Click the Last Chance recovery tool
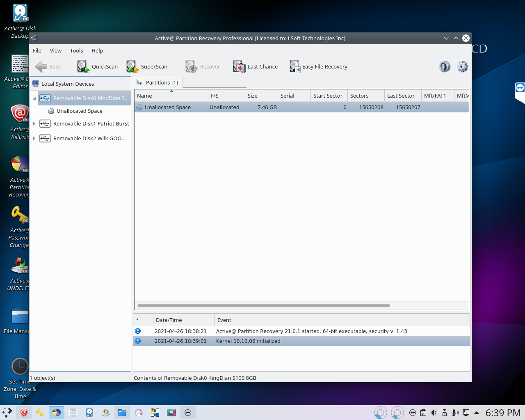 256,66
